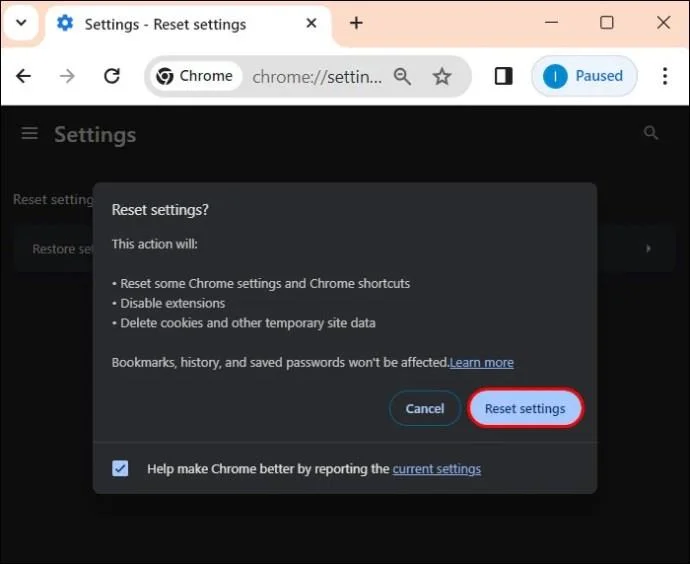
Task: Click the 'This action will:' text
Action: coord(154,244)
